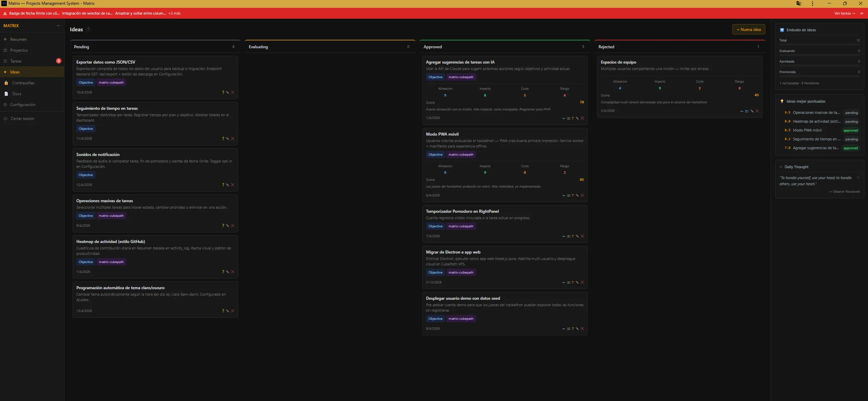This screenshot has height=401, width=868.
Task: Open Configuración from the sidebar
Action: tap(23, 104)
